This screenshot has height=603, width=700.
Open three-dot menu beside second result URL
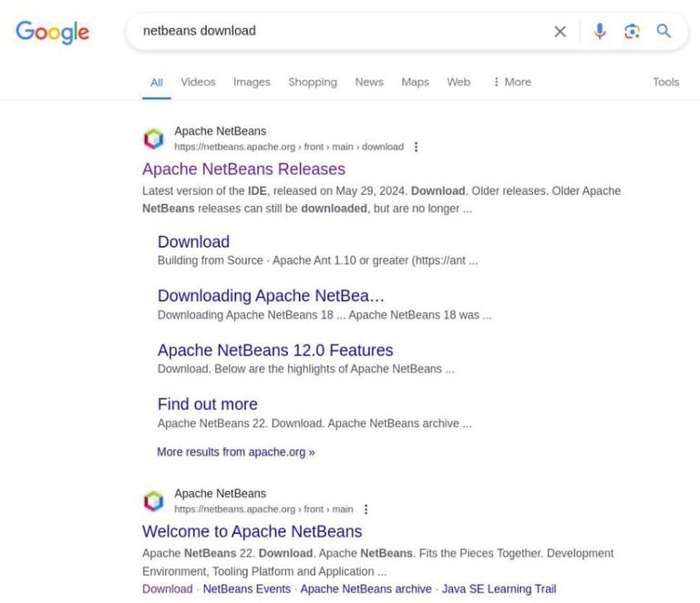(365, 509)
